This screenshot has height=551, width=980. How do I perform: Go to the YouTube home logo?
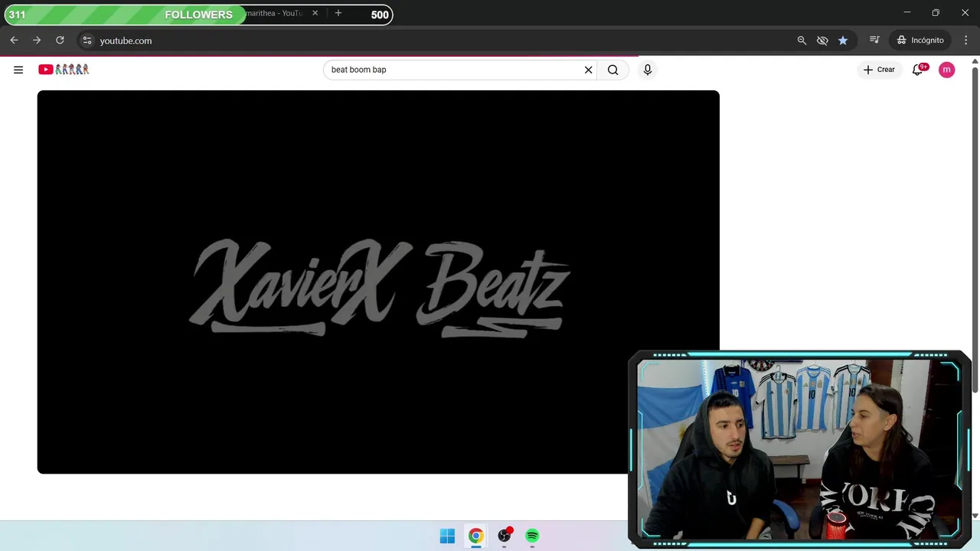[64, 70]
